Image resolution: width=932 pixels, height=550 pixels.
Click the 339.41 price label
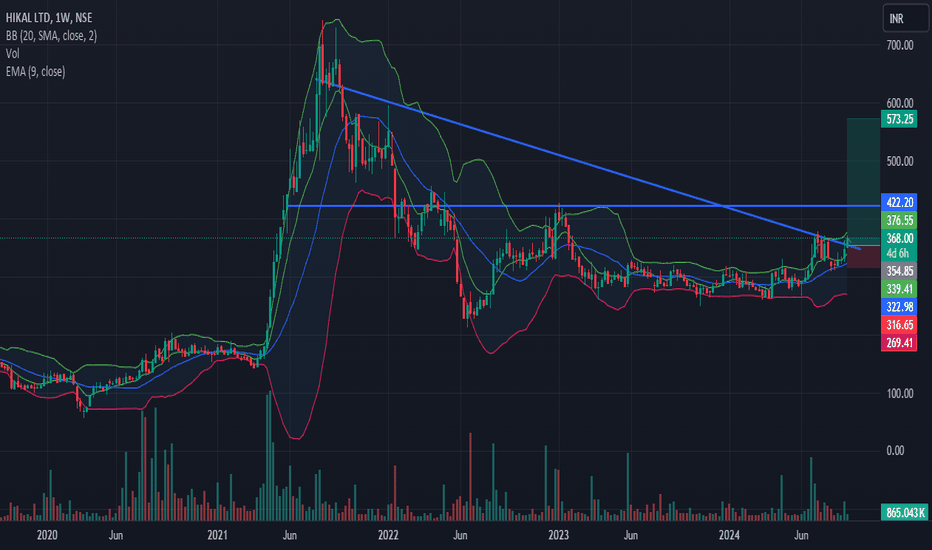point(899,289)
